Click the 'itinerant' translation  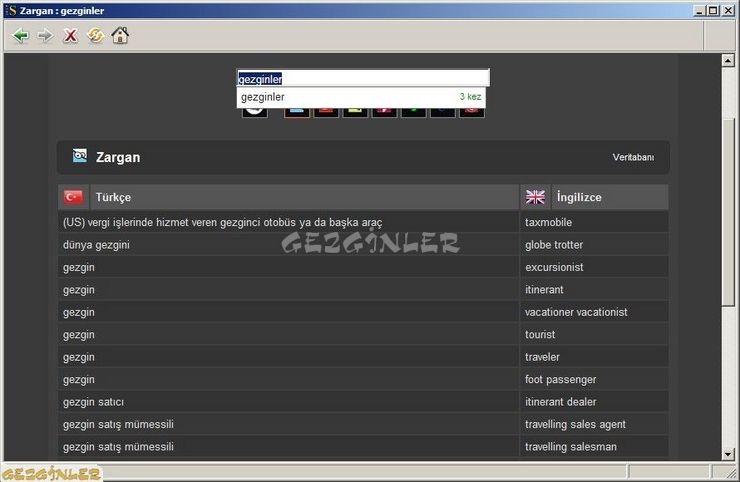tap(544, 290)
